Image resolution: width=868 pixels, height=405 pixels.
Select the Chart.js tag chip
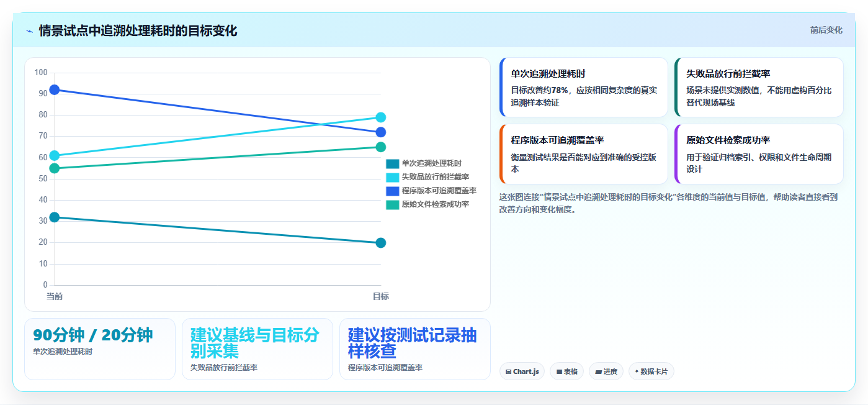pyautogui.click(x=522, y=371)
